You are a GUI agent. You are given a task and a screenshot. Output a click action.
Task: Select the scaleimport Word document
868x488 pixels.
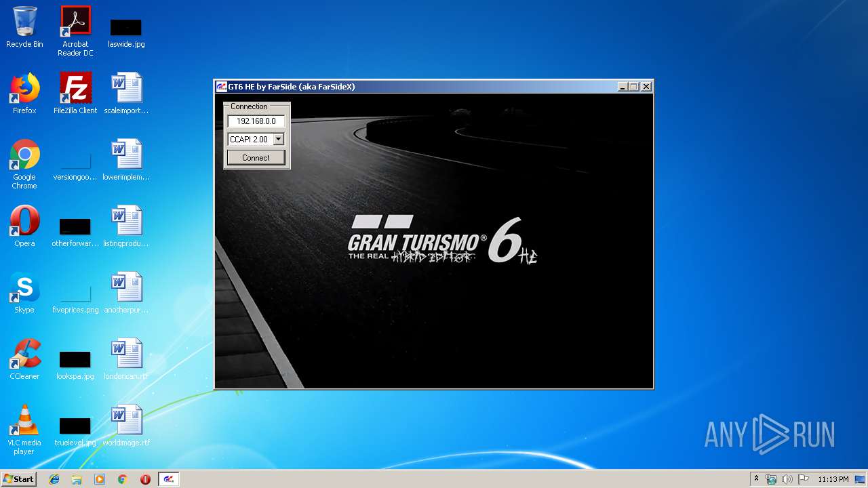(126, 94)
